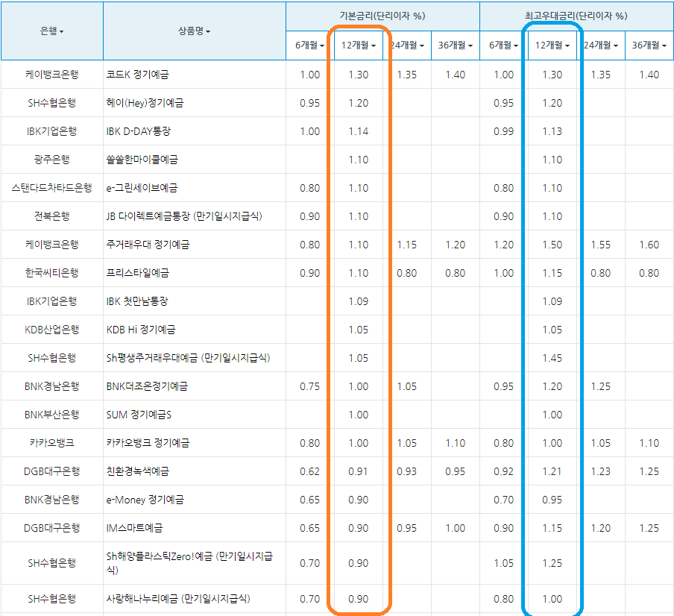Viewport: 674px width, 616px height.
Task: Click bank name KDB산업은행
Action: (51, 330)
